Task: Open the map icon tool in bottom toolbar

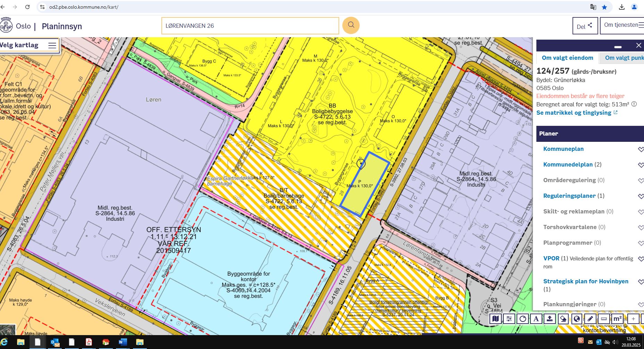Action: pos(496,319)
